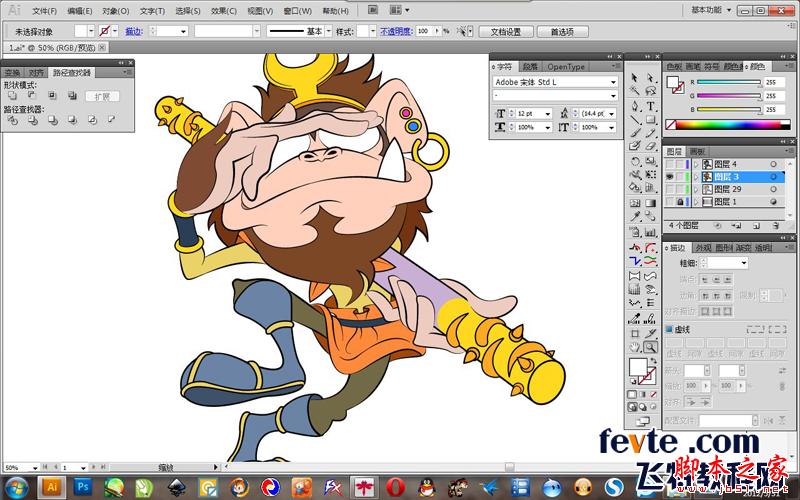This screenshot has width=800, height=500.
Task: Click target circle of 图层 4
Action: [773, 164]
